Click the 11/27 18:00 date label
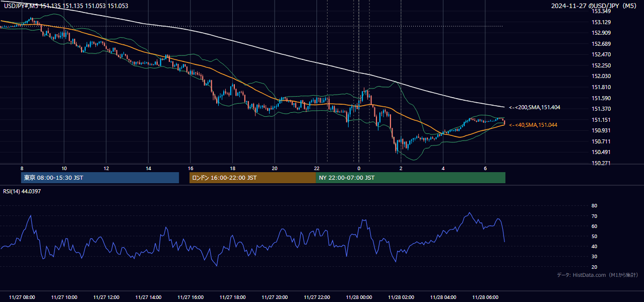This screenshot has height=302, width=644. pyautogui.click(x=232, y=297)
